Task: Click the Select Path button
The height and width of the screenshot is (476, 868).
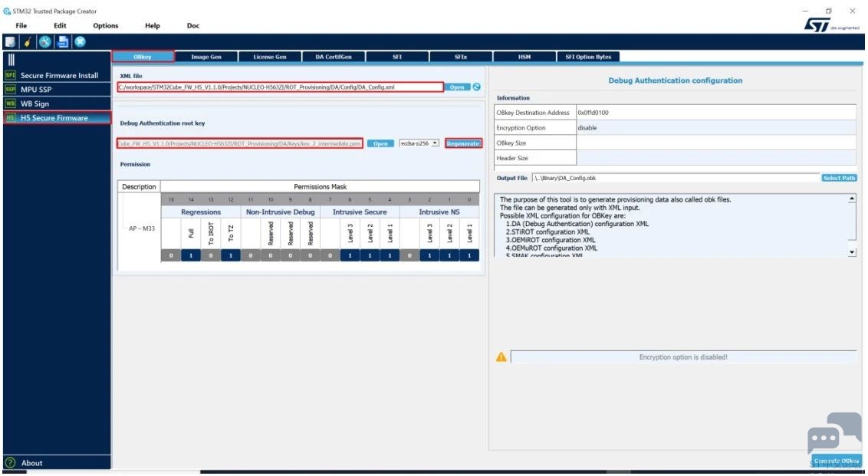Action: pyautogui.click(x=839, y=179)
